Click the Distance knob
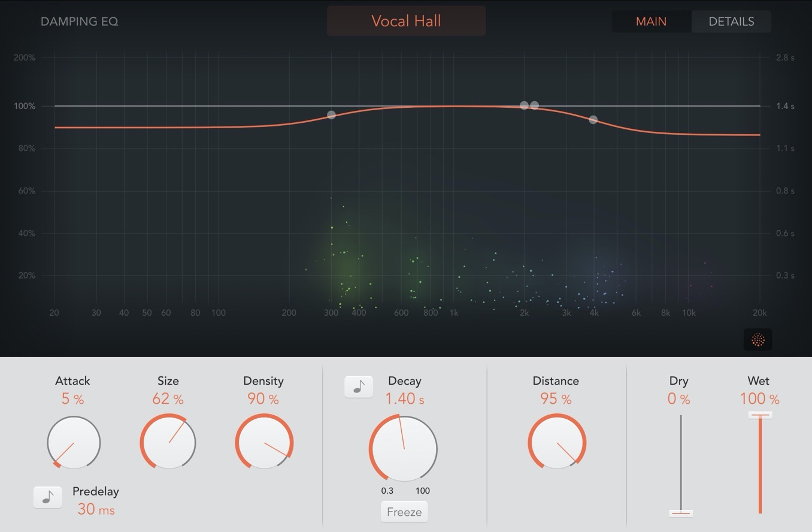The width and height of the screenshot is (812, 532). click(556, 443)
